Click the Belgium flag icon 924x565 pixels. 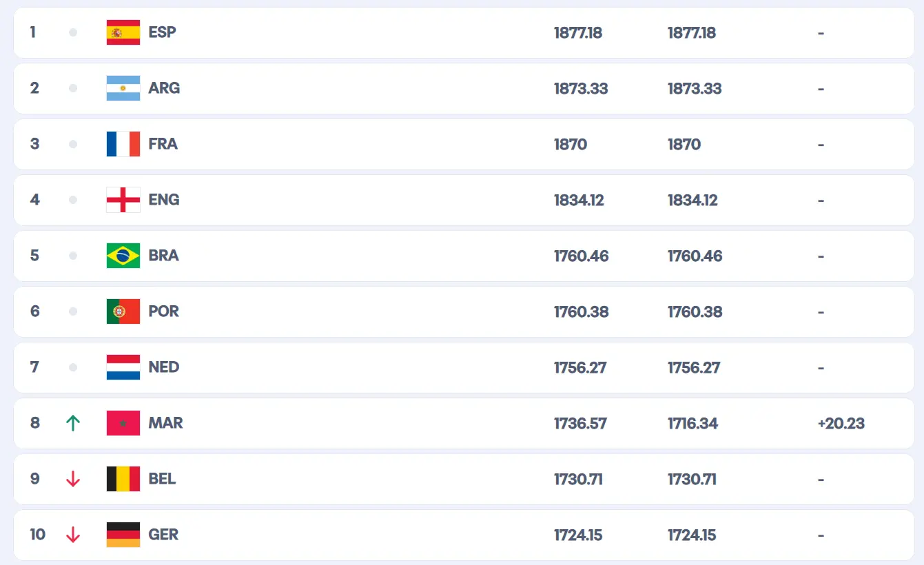click(x=123, y=479)
